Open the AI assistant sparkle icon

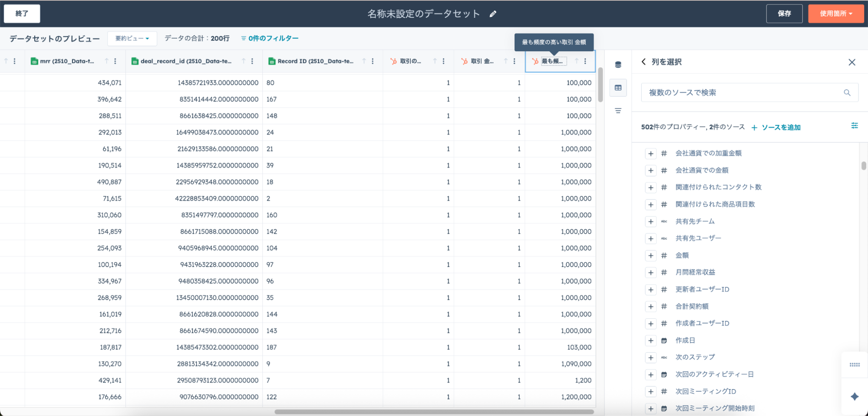tap(854, 396)
